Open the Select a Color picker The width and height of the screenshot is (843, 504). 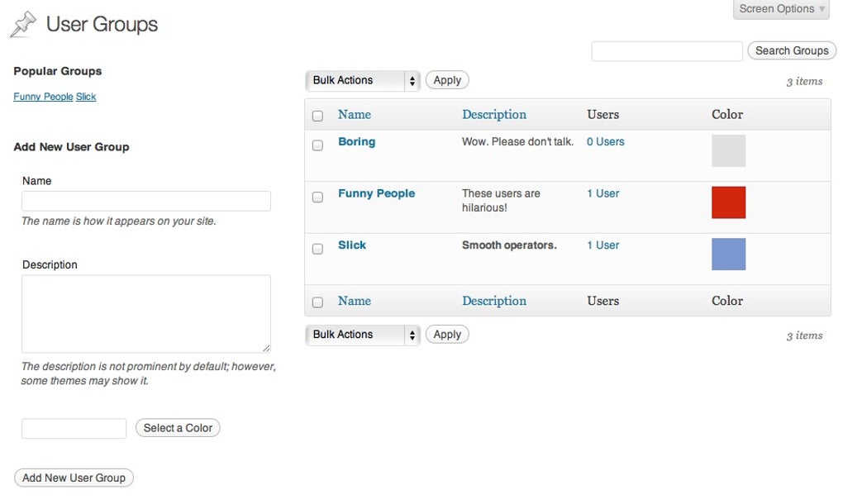pos(177,427)
